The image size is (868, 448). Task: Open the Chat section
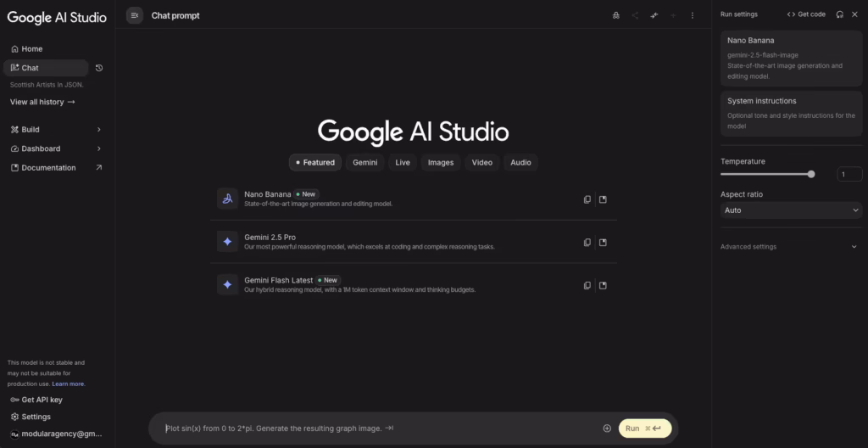pos(46,68)
